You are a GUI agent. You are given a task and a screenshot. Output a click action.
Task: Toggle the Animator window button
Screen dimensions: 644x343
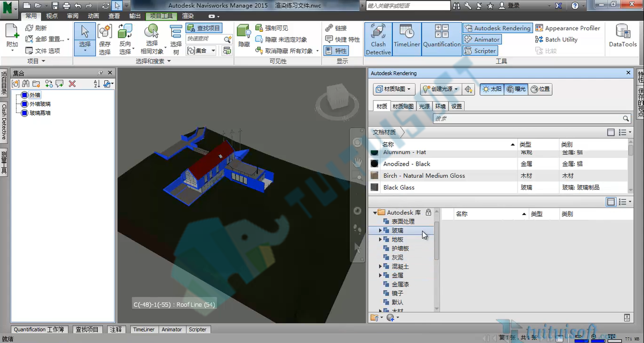(x=482, y=39)
